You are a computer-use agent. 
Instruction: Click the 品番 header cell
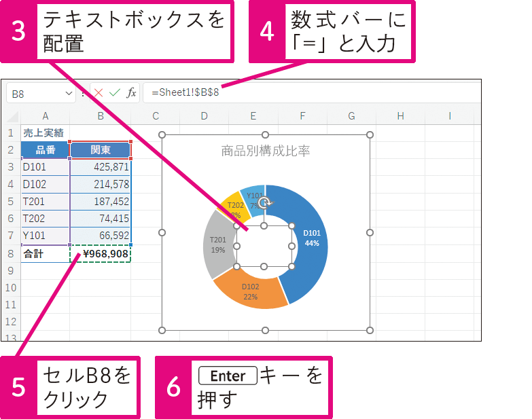(46, 150)
